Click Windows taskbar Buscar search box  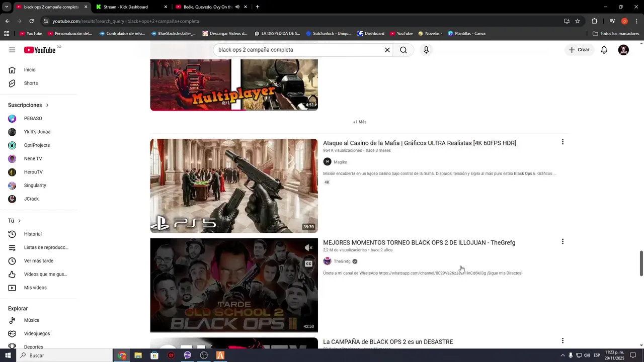(65, 355)
